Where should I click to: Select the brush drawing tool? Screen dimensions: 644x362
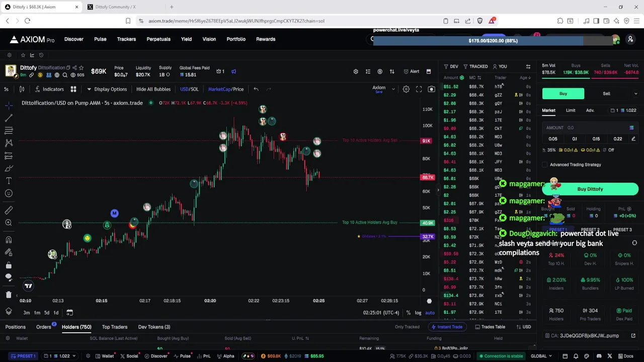point(9,168)
